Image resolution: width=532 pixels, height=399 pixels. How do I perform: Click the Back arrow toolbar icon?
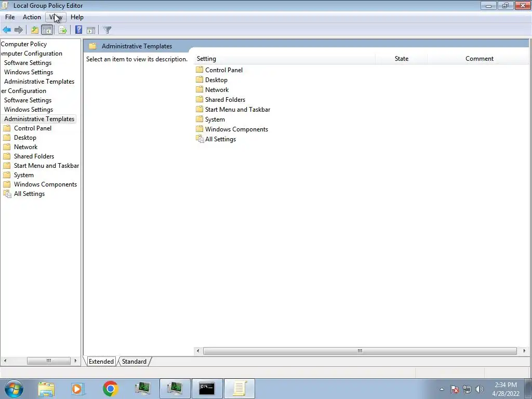7,30
